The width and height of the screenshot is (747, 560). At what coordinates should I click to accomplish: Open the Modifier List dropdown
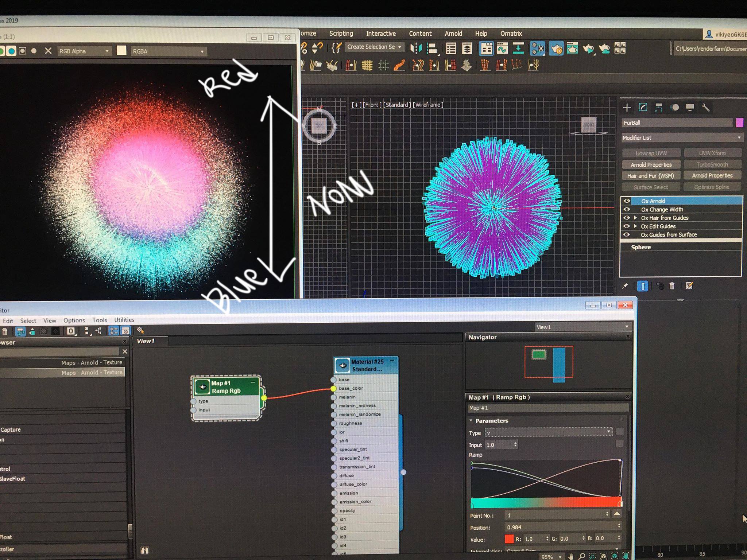(681, 138)
